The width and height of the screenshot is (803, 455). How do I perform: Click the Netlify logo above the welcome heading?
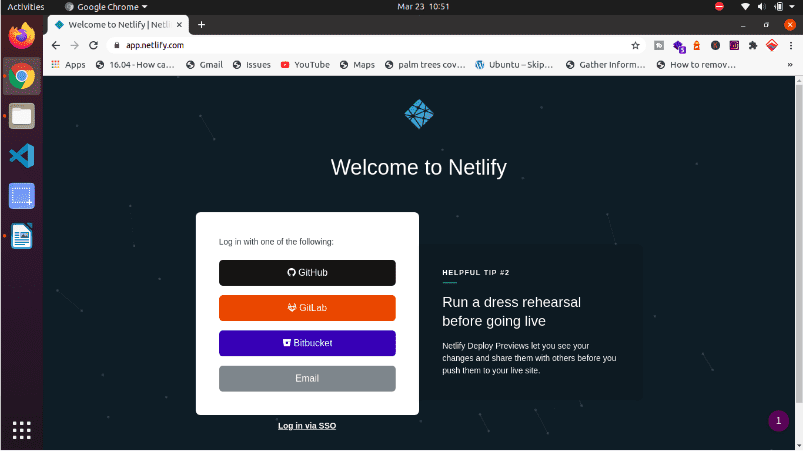419,114
